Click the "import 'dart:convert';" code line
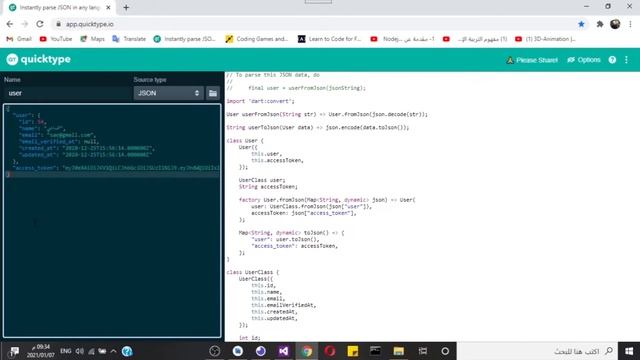This screenshot has height=360, width=640. 260,101
